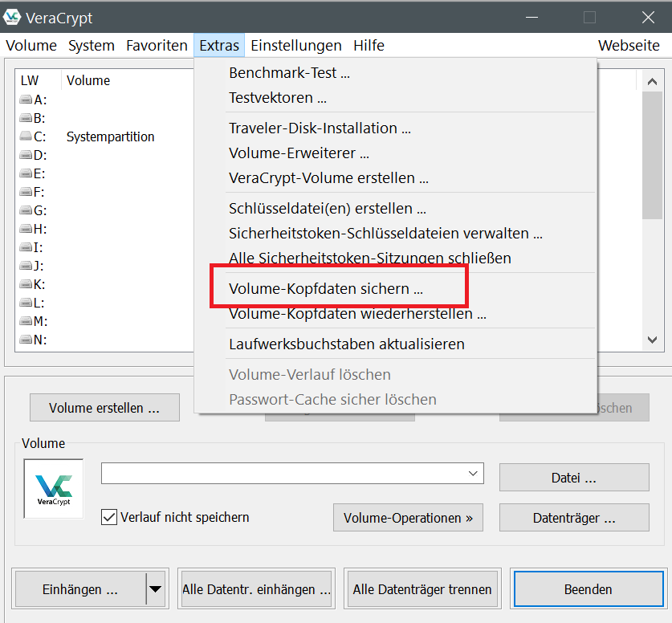Viewport: 672px width, 623px height.
Task: Click the Volume column header
Action: coord(88,80)
